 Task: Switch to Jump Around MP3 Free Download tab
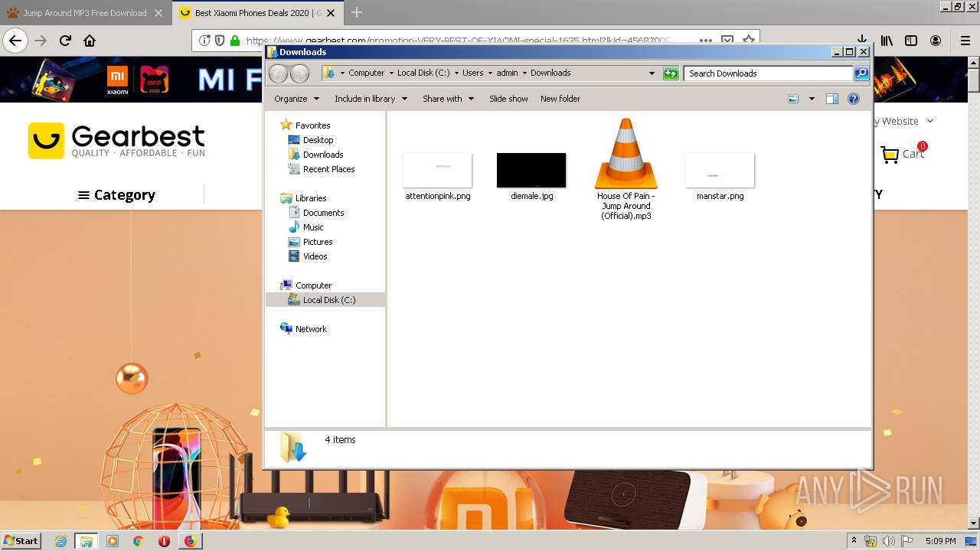pos(85,13)
